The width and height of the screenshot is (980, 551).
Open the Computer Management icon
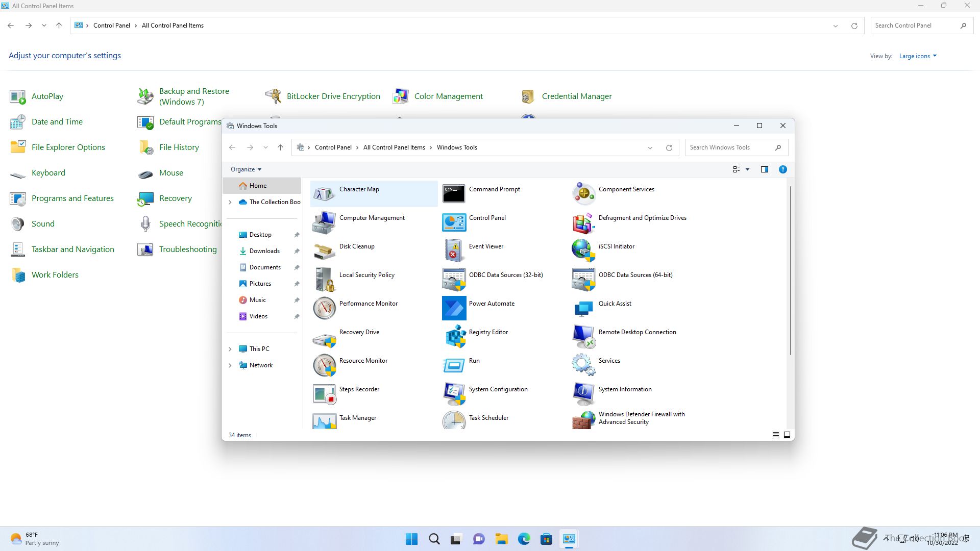(324, 222)
